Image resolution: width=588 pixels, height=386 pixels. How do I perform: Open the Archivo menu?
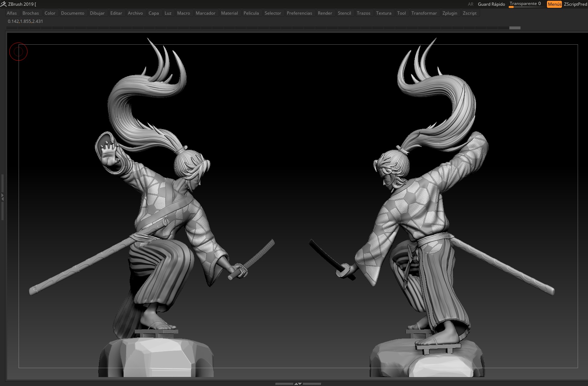135,13
